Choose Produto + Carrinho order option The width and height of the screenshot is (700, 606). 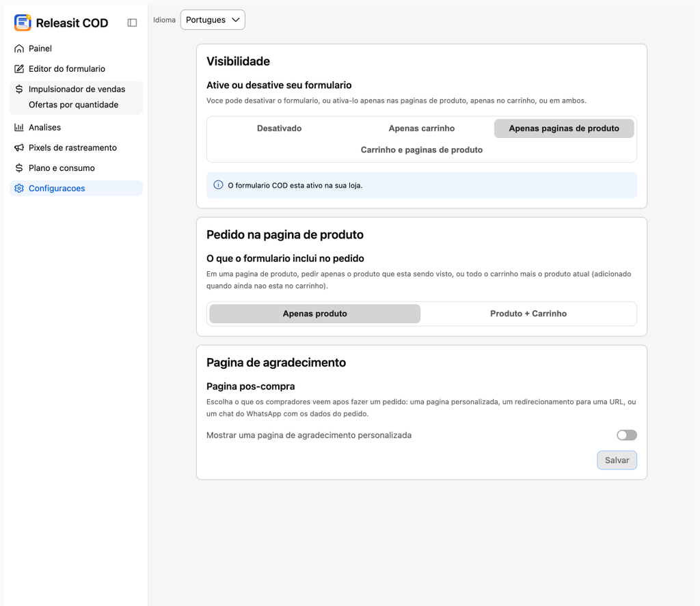(528, 314)
